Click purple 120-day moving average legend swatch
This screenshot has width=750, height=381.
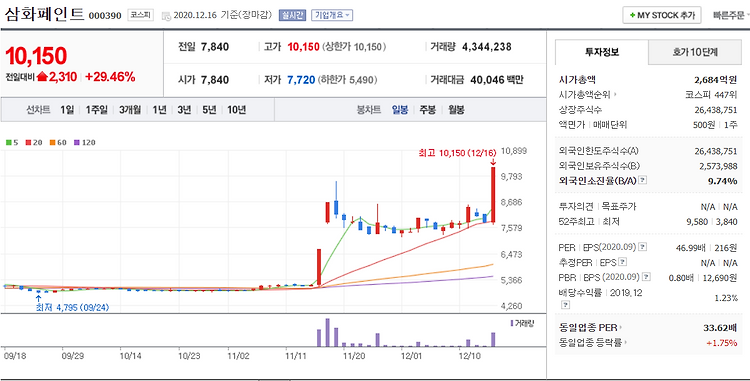pos(76,142)
